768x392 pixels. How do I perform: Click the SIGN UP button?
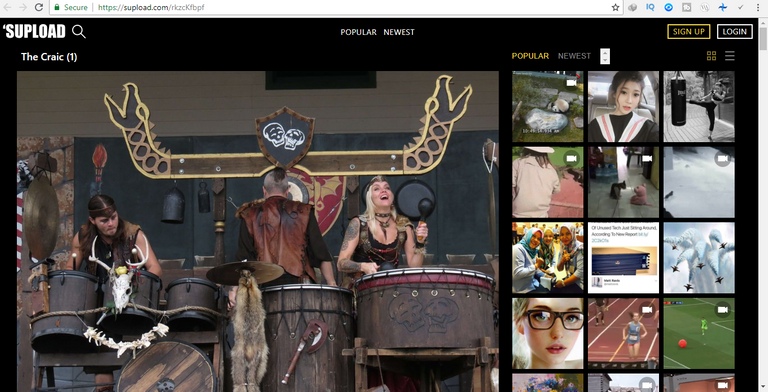click(689, 31)
